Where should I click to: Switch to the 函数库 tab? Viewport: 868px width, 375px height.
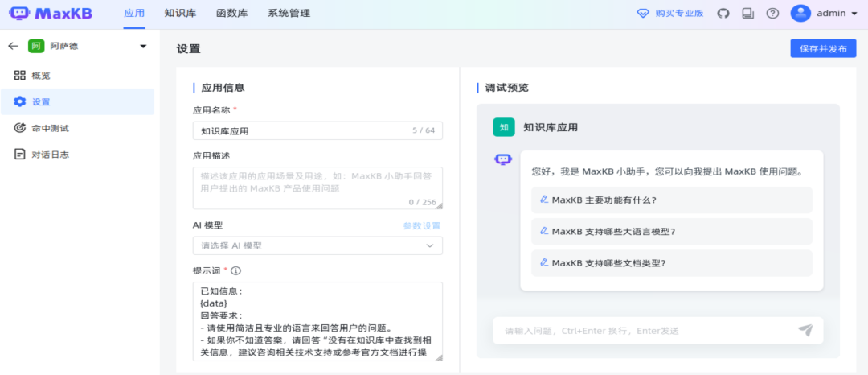click(x=232, y=14)
